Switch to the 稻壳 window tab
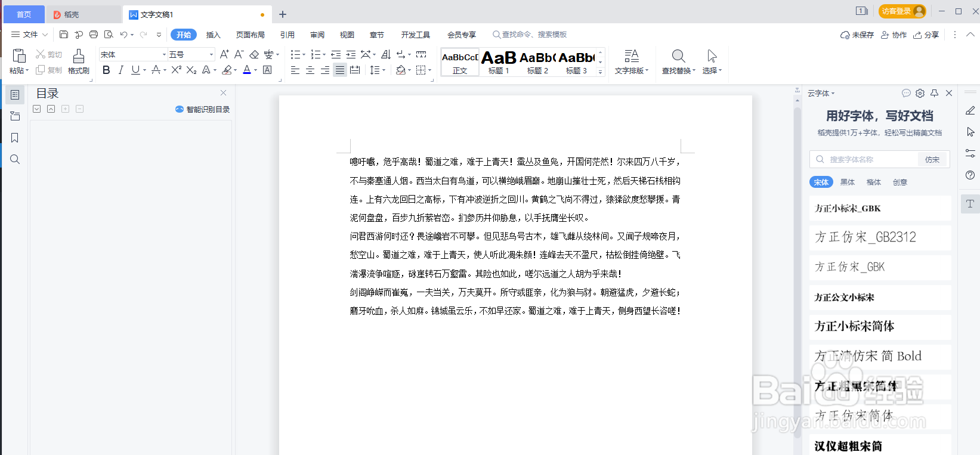The width and height of the screenshot is (980, 455). [84, 14]
